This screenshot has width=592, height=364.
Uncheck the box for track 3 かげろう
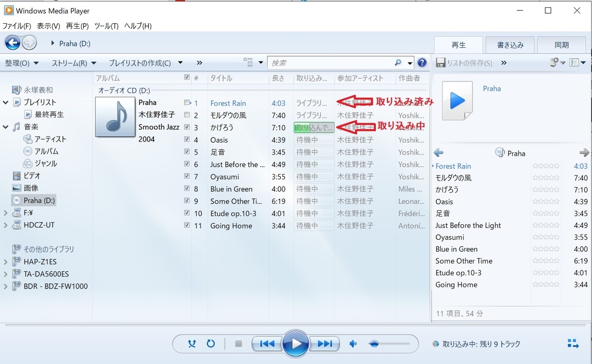(x=186, y=127)
